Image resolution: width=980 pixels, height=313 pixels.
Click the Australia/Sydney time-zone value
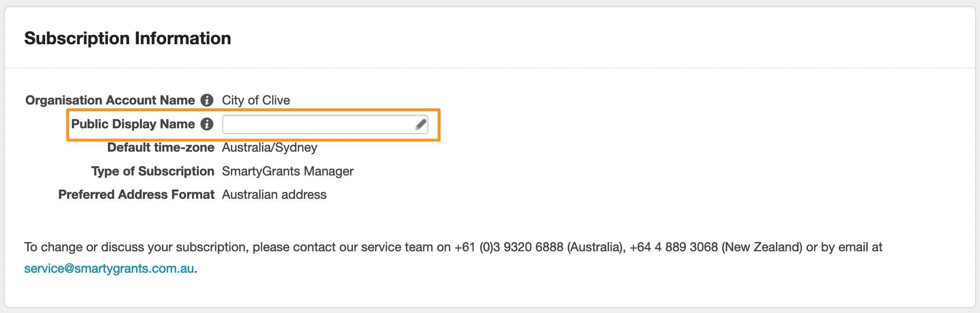(x=270, y=147)
